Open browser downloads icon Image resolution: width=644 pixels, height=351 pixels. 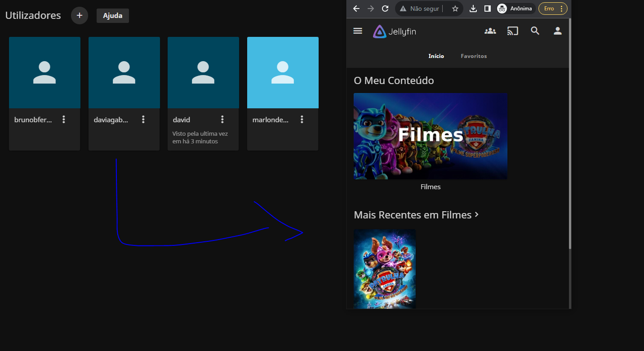coord(473,9)
